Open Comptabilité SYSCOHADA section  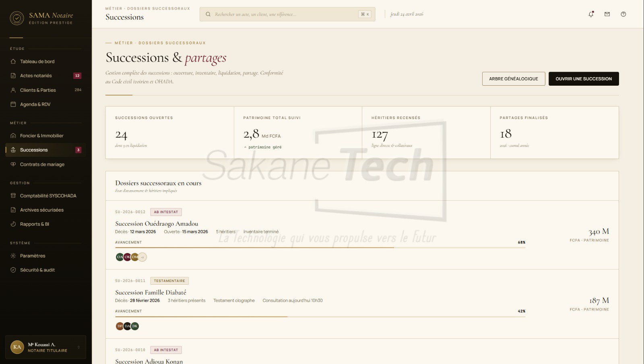coord(45,195)
